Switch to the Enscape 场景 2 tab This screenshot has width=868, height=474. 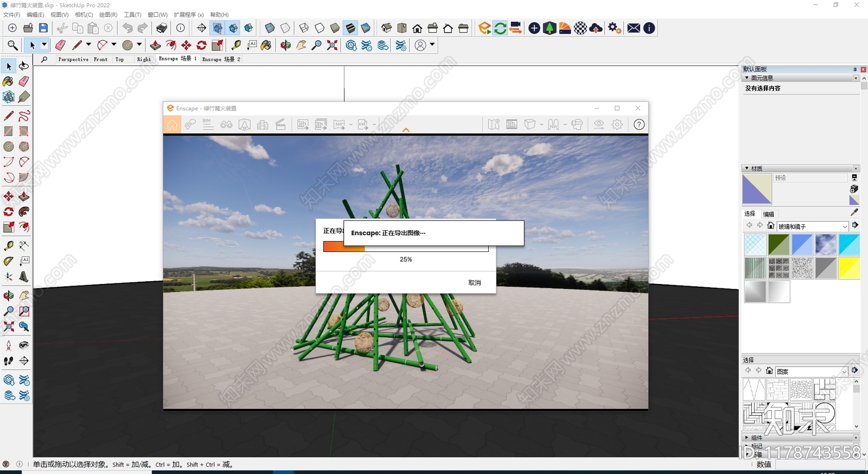221,59
